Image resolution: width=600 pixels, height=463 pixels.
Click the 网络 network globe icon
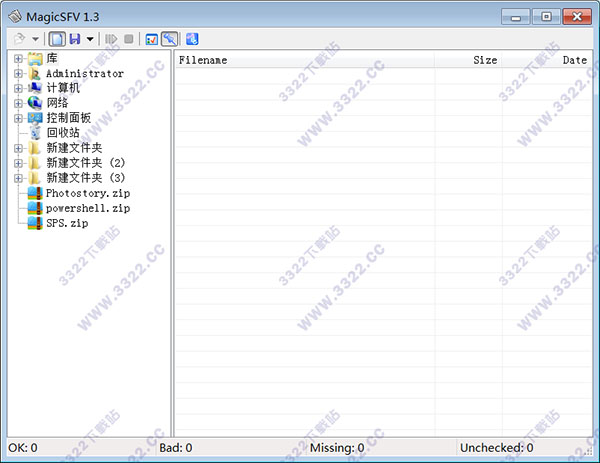(35, 103)
